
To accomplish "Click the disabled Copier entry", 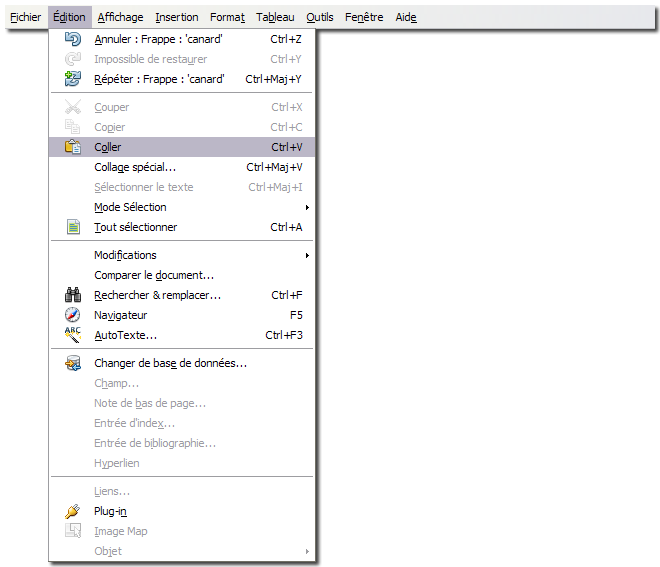I will click(x=182, y=127).
